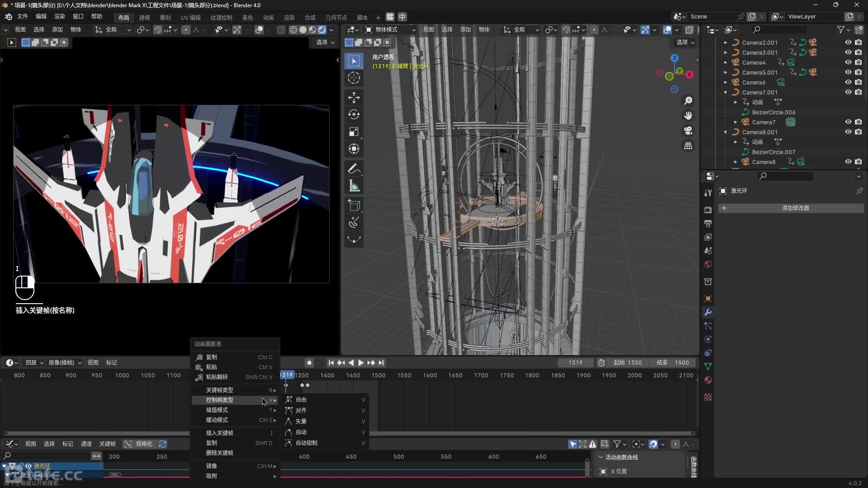Expand the Camera8 outliner item

(x=736, y=162)
